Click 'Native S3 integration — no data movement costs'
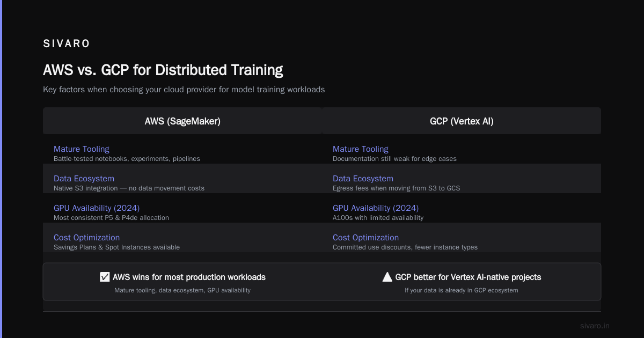Screen dimensions: 644x338 tap(129, 188)
